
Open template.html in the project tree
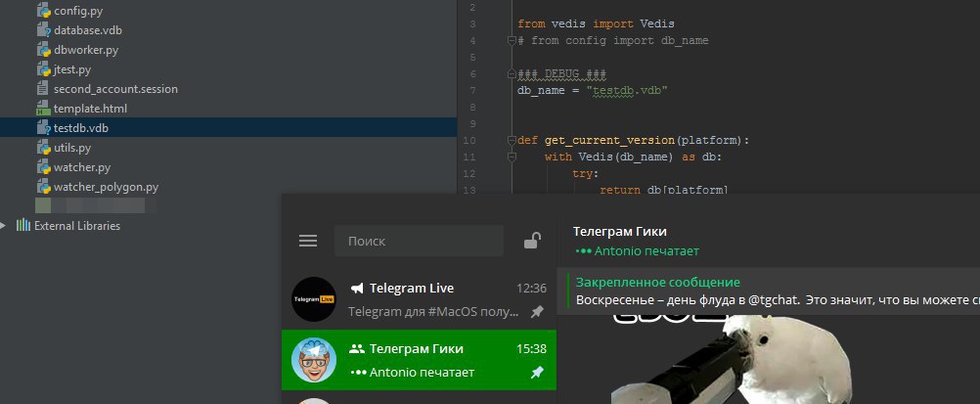[90, 109]
